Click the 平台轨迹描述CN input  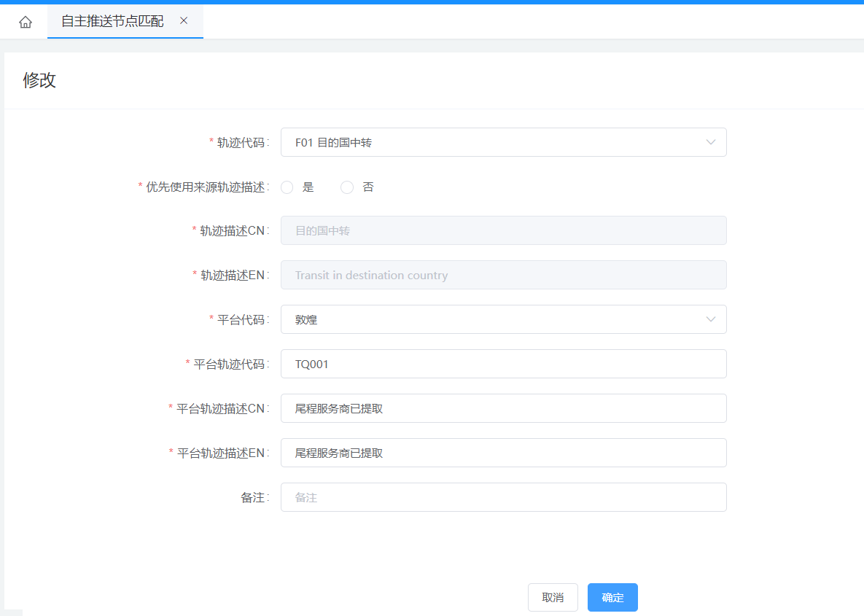click(x=503, y=408)
